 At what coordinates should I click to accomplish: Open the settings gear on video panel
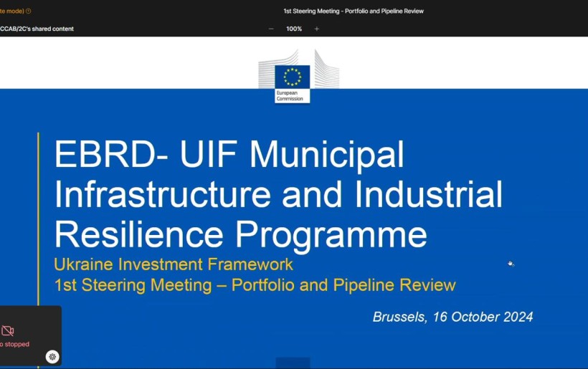click(x=52, y=357)
